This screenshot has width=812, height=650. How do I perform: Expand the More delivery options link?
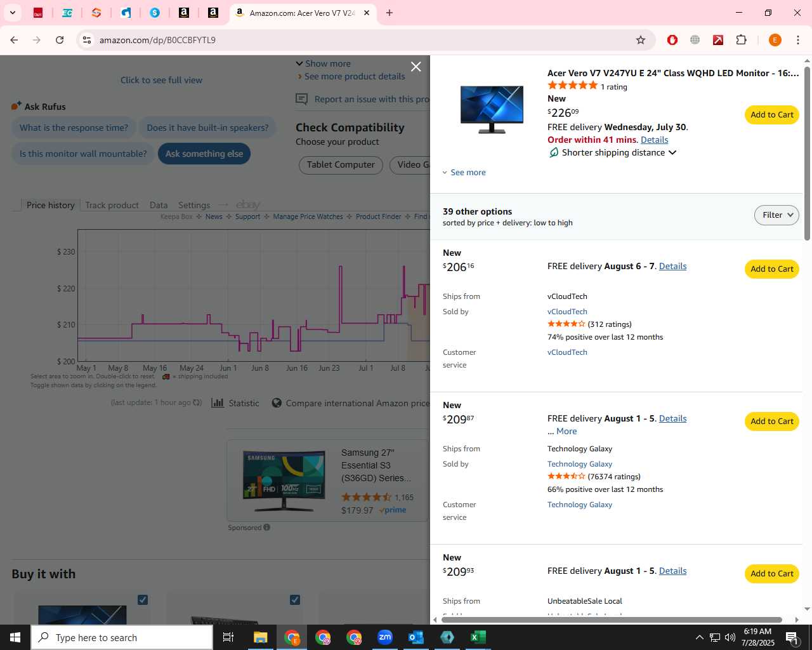pyautogui.click(x=566, y=431)
